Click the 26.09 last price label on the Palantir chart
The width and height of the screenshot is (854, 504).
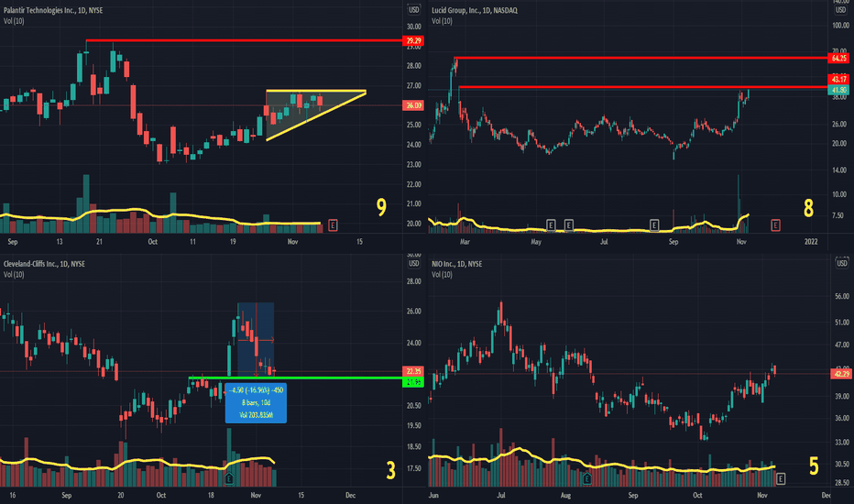(x=413, y=105)
